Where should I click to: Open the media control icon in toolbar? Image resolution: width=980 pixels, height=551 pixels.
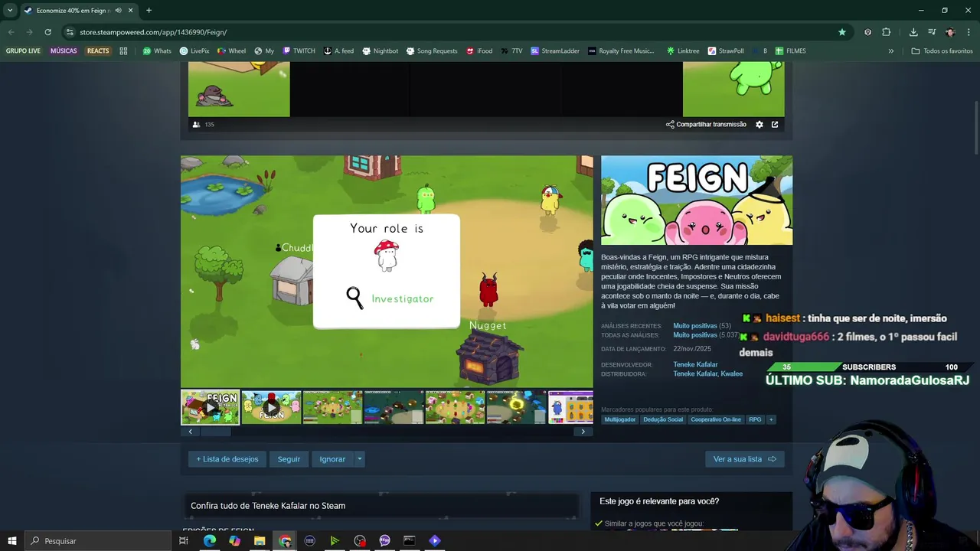pos(932,32)
